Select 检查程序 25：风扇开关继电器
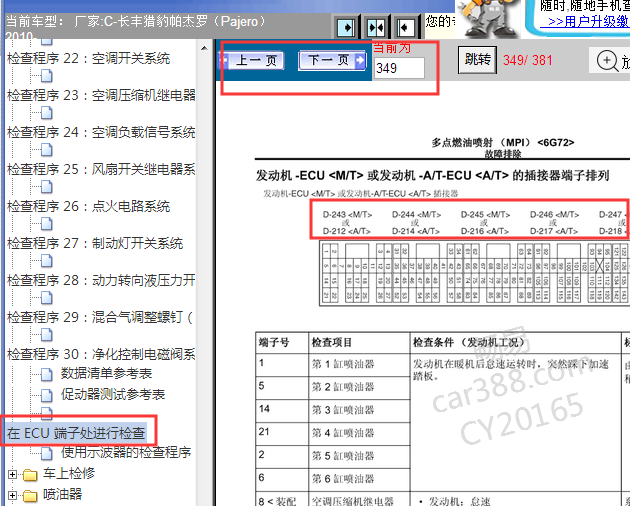 pos(101,169)
